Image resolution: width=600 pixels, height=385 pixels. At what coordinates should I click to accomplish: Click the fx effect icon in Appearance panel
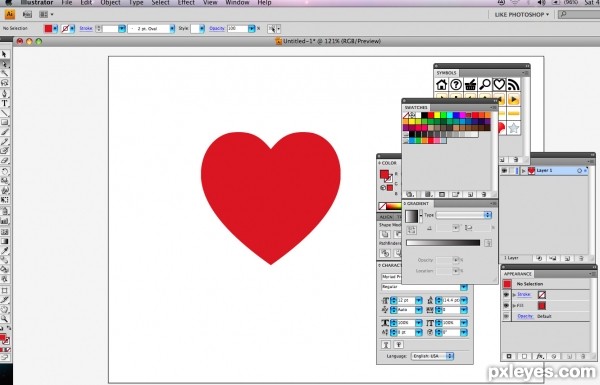540,356
